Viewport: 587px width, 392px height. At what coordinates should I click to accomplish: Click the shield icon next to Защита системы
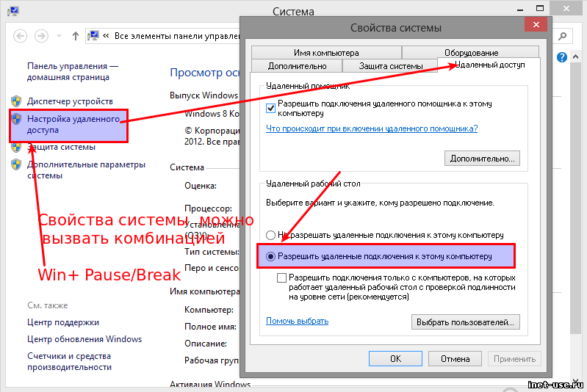pos(15,148)
